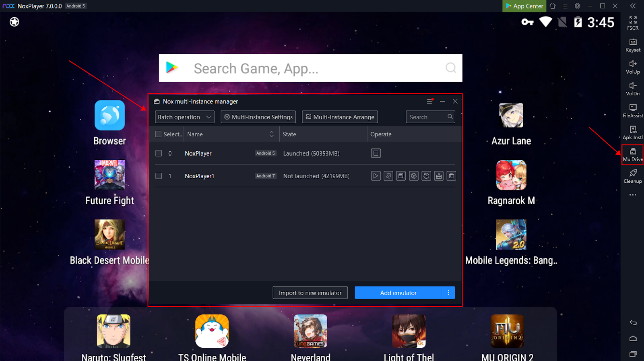The width and height of the screenshot is (644, 361).
Task: Create shortcut for NoxPlayer1 emulator
Action: [x=388, y=176]
